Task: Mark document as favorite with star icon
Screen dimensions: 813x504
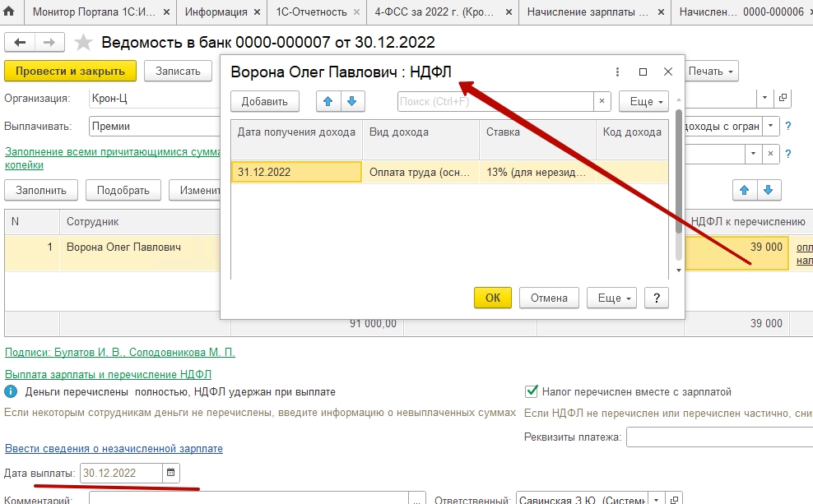Action: [83, 42]
